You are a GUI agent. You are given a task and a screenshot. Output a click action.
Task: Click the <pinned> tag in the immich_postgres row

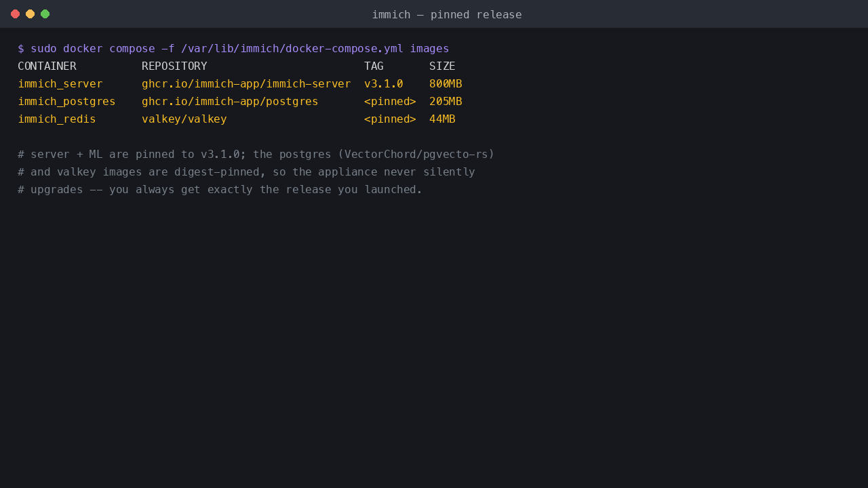pos(390,102)
